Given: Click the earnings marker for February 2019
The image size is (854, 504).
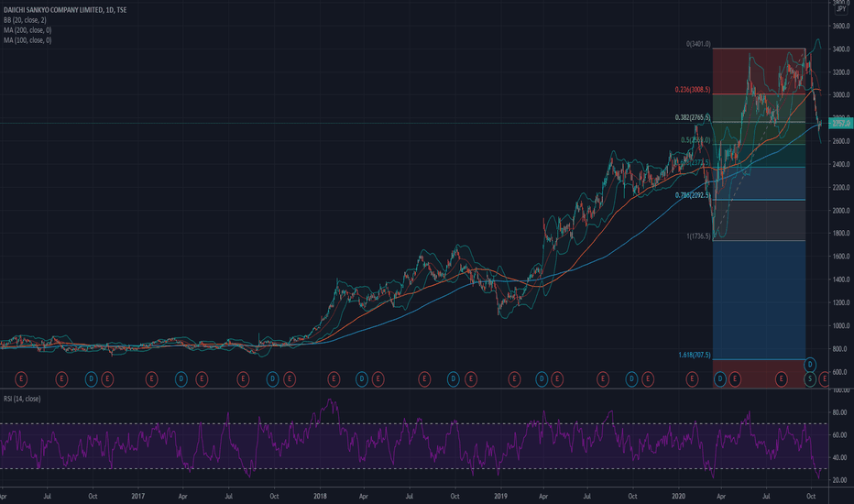Looking at the screenshot, I should click(514, 378).
